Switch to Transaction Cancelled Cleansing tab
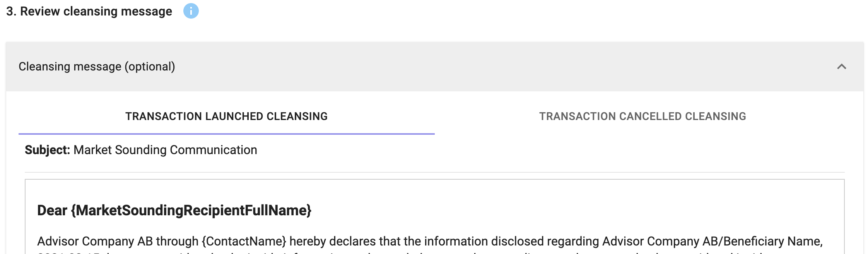 point(642,116)
